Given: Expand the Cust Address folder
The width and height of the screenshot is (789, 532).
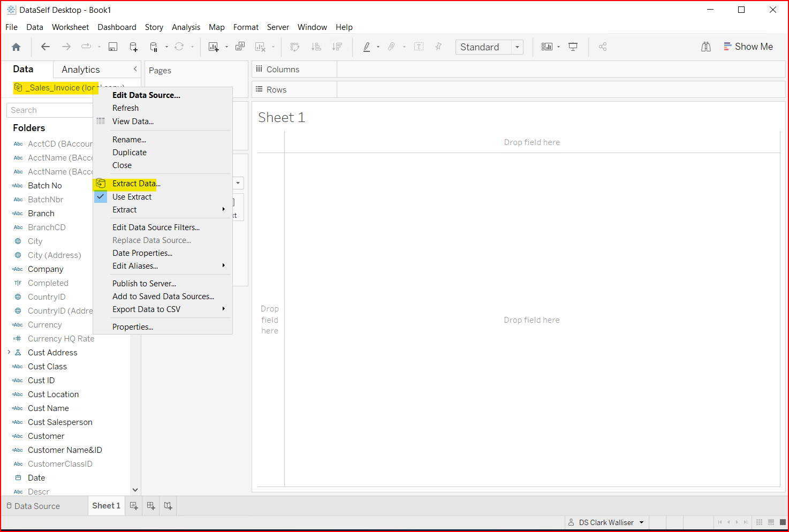Looking at the screenshot, I should click(9, 352).
